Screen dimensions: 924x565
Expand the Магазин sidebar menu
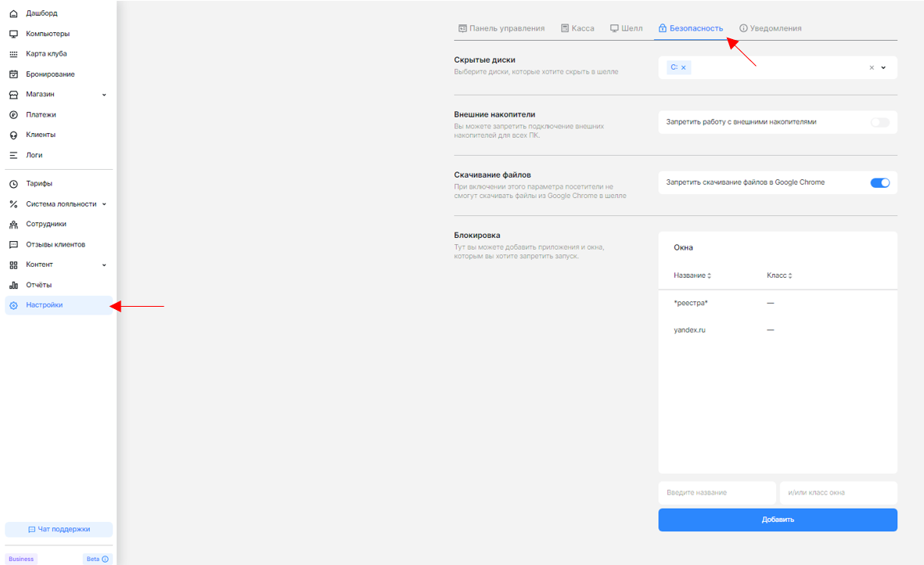coord(102,94)
